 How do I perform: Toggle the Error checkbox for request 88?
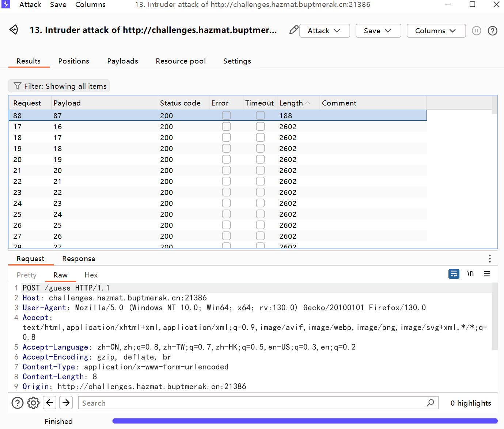[227, 115]
